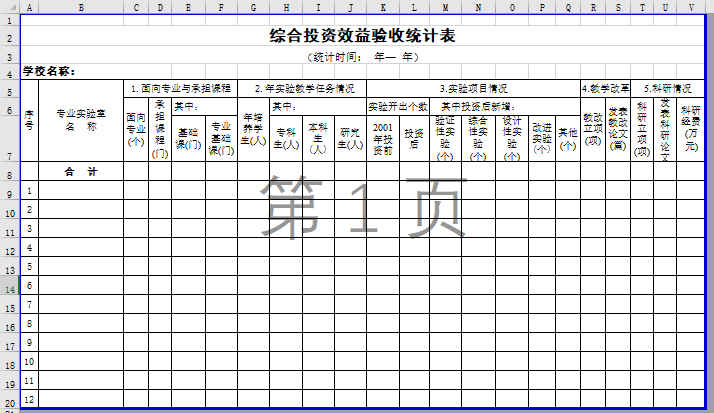Select row 8 header
714x413 pixels.
click(x=10, y=171)
